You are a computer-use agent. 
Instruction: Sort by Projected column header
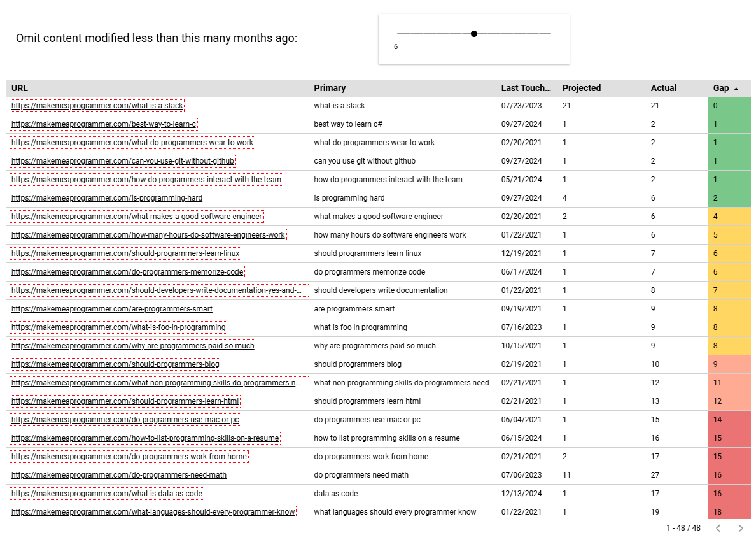[581, 89]
